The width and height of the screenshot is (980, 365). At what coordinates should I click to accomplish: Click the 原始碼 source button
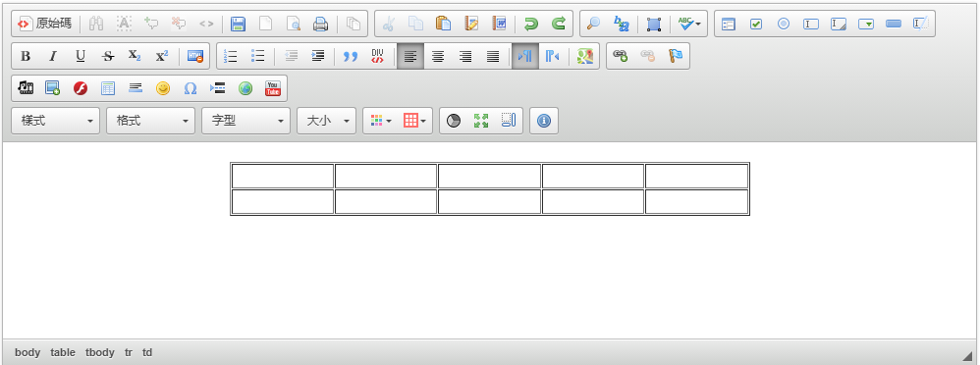[44, 24]
